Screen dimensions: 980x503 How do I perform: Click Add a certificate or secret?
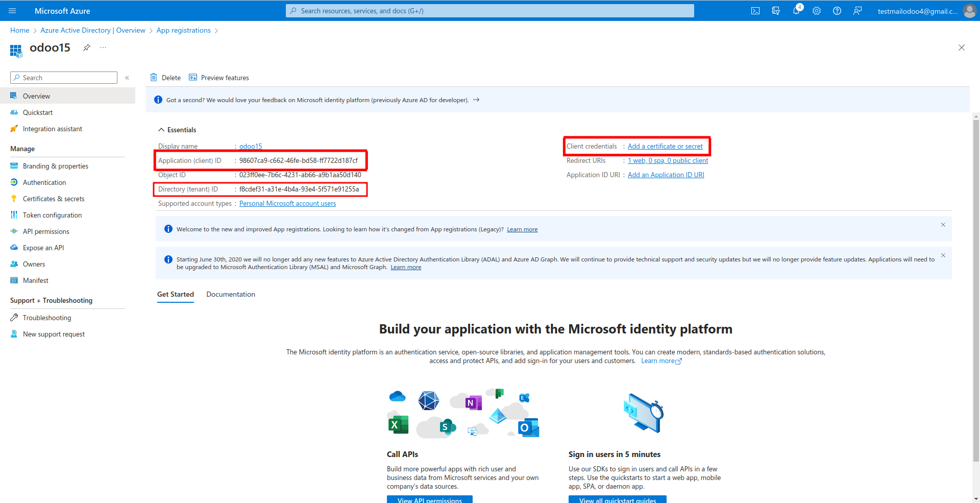tap(665, 146)
